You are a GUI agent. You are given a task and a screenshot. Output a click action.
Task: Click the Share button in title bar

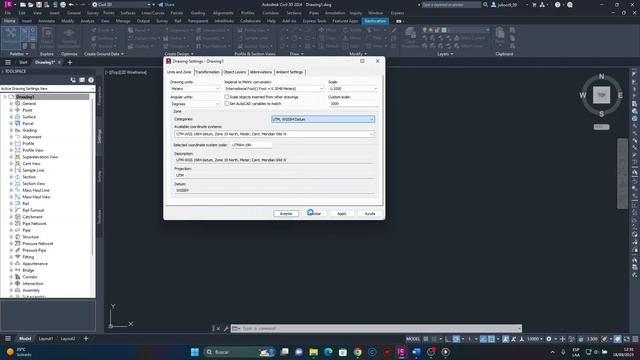coord(167,4)
